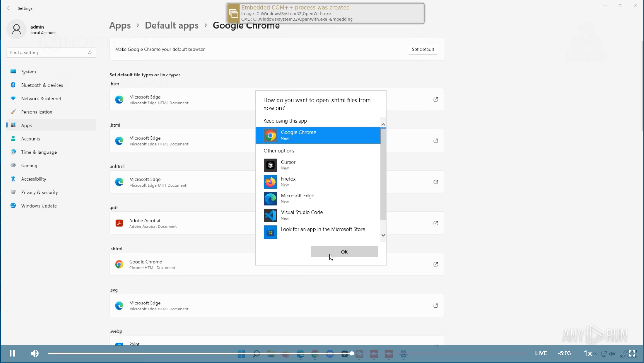
Task: Mute the player volume
Action: [x=35, y=353]
